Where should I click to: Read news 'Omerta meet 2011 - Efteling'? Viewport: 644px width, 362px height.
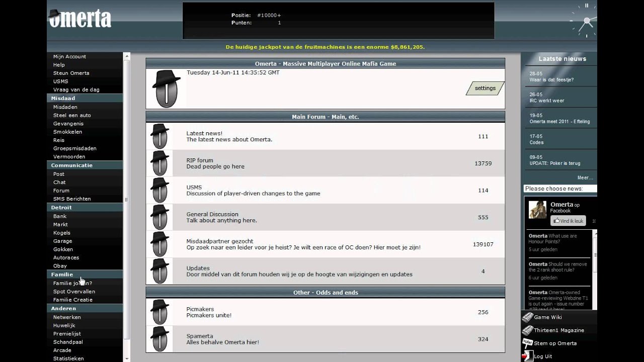(x=559, y=122)
